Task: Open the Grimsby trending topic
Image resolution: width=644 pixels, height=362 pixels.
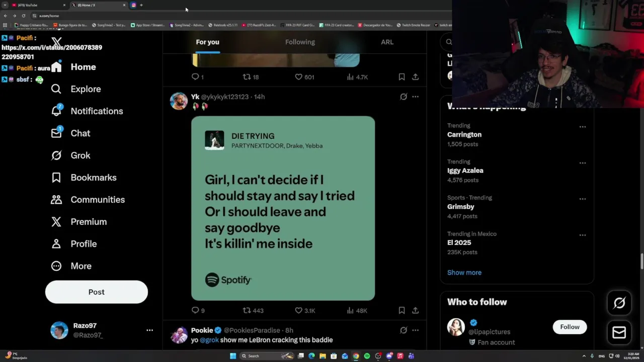Action: (x=461, y=207)
